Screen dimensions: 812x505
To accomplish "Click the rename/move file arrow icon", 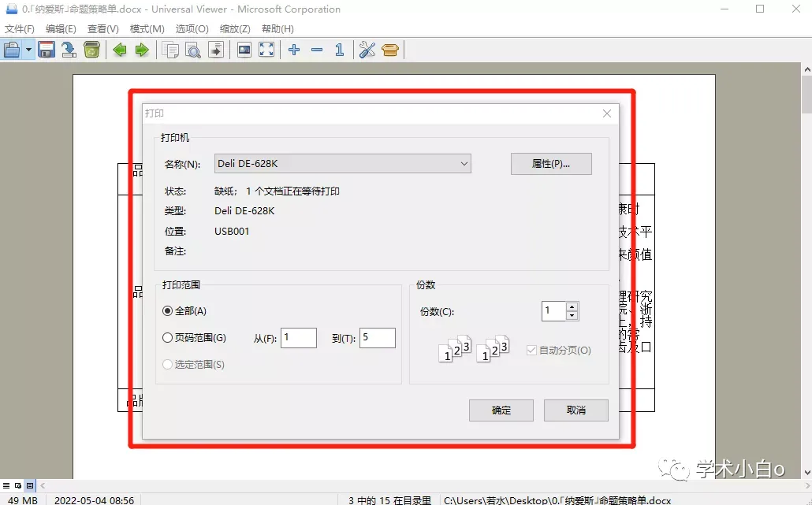I will click(x=69, y=50).
